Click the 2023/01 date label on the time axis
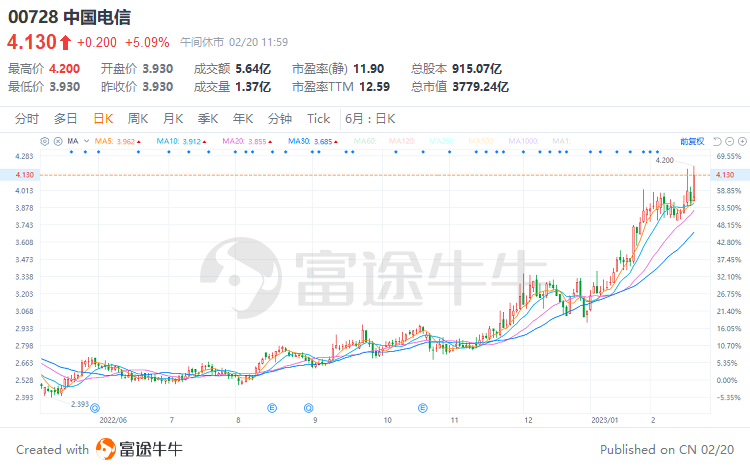 [x=605, y=420]
